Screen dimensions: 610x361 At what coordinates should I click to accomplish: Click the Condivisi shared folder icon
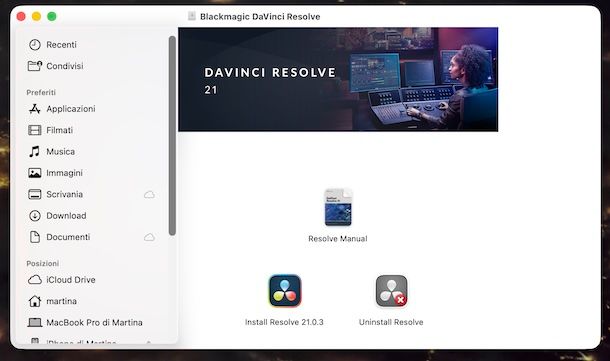tap(35, 66)
